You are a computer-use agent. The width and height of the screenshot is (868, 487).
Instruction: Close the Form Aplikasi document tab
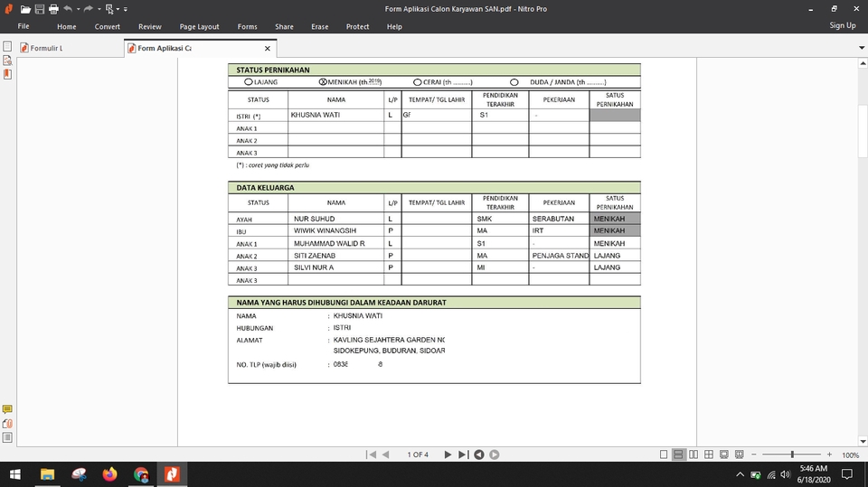point(268,48)
